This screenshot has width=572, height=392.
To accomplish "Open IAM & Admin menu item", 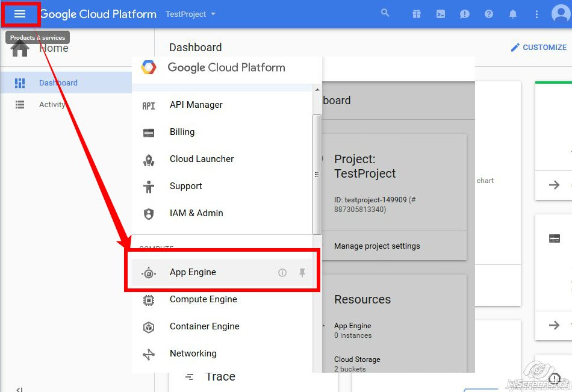I will [196, 213].
